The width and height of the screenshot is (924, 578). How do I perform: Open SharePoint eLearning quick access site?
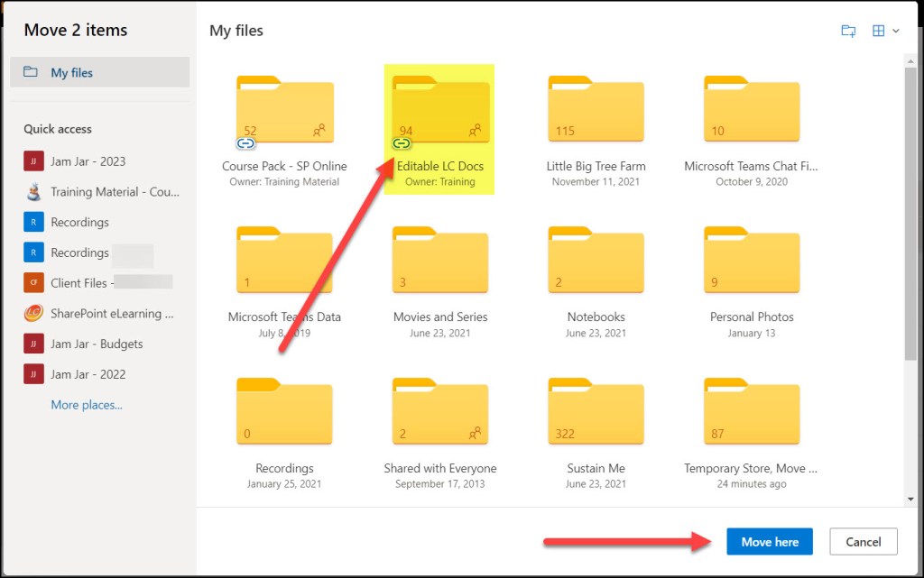pos(112,314)
